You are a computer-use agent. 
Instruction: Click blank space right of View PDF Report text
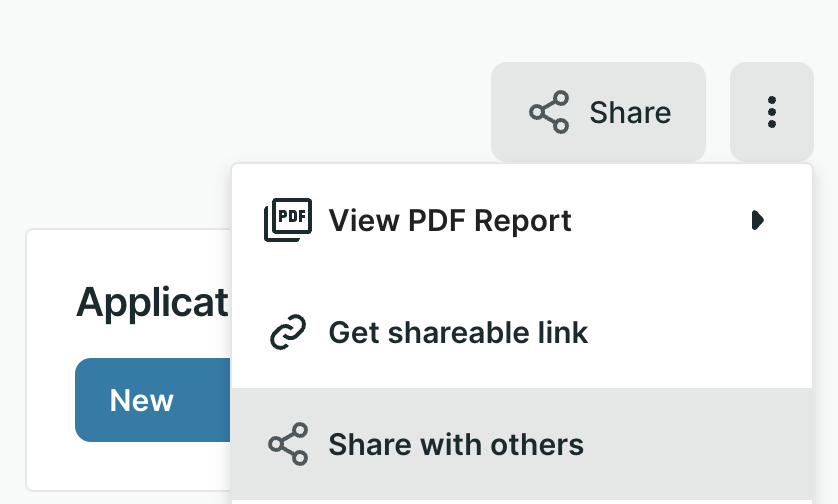pos(660,220)
